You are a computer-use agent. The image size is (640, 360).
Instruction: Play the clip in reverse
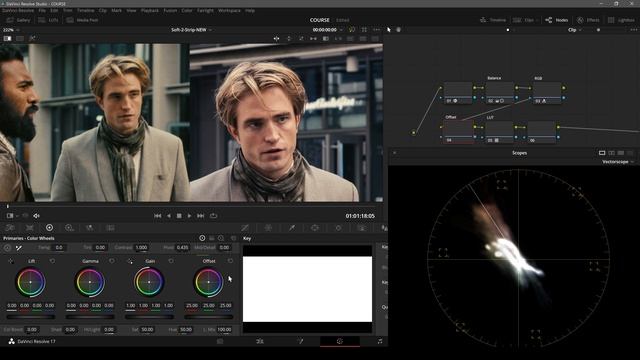(x=169, y=216)
